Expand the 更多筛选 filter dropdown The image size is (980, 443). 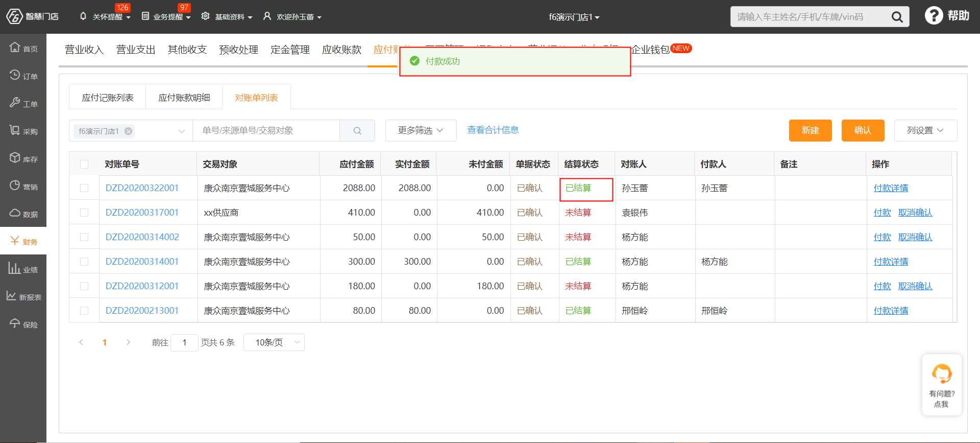[421, 131]
